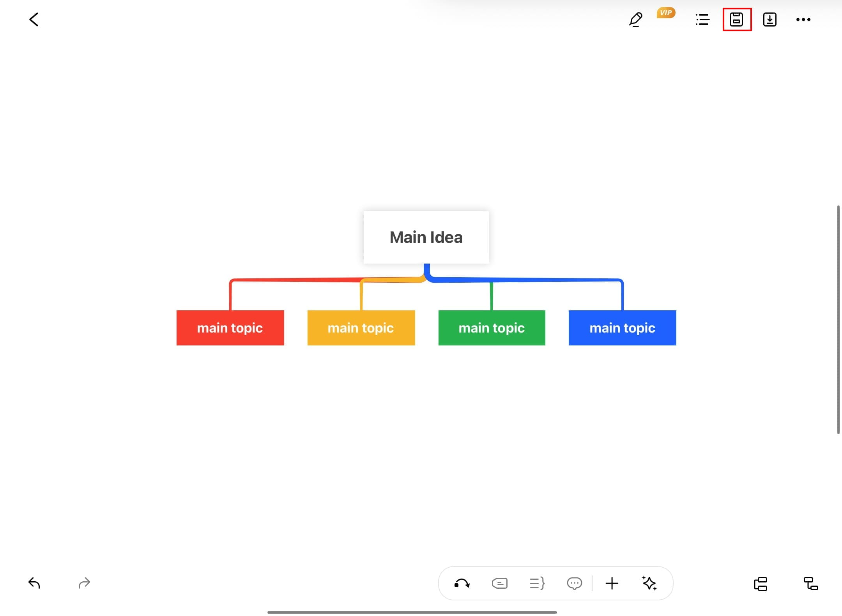This screenshot has width=842, height=616.
Task: Add a sibling topic node
Action: (760, 584)
